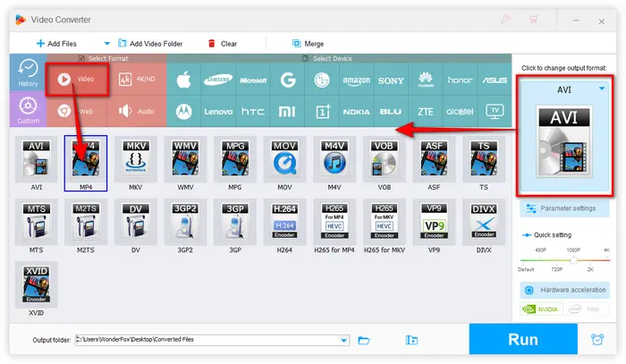Select the Apple device category
The width and height of the screenshot is (626, 364).
tap(183, 80)
